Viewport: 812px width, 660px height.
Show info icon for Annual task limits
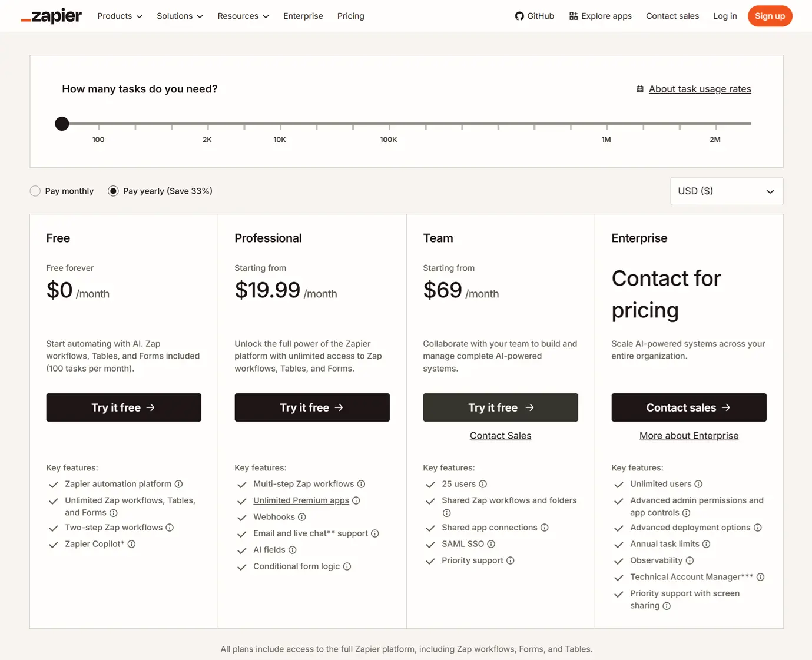(x=707, y=544)
